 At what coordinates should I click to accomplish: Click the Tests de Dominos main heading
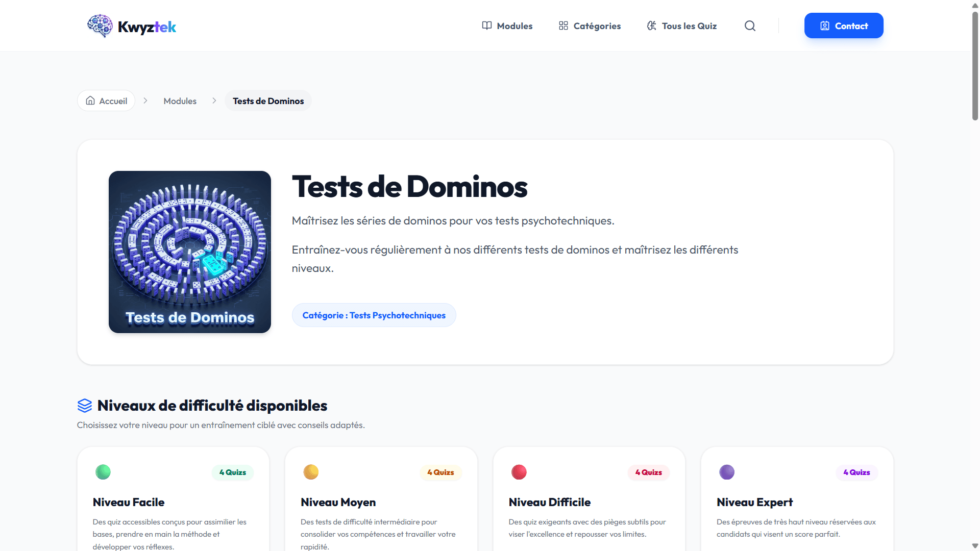click(x=409, y=187)
